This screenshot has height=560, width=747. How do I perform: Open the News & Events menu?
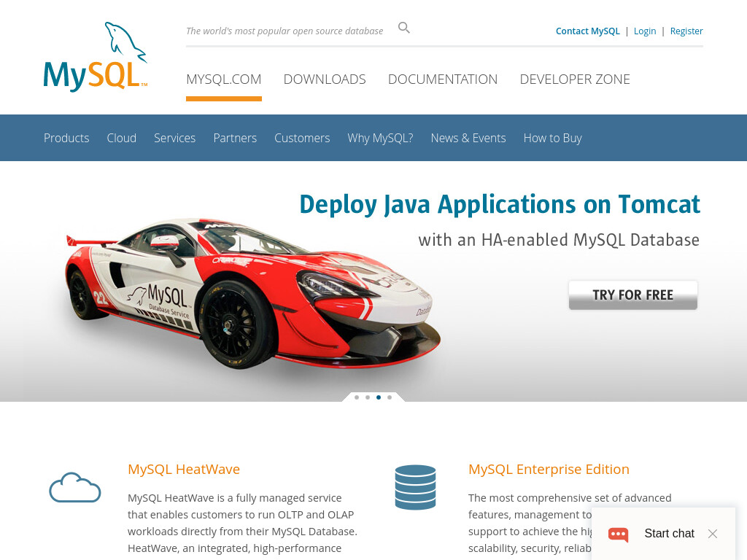pyautogui.click(x=468, y=138)
